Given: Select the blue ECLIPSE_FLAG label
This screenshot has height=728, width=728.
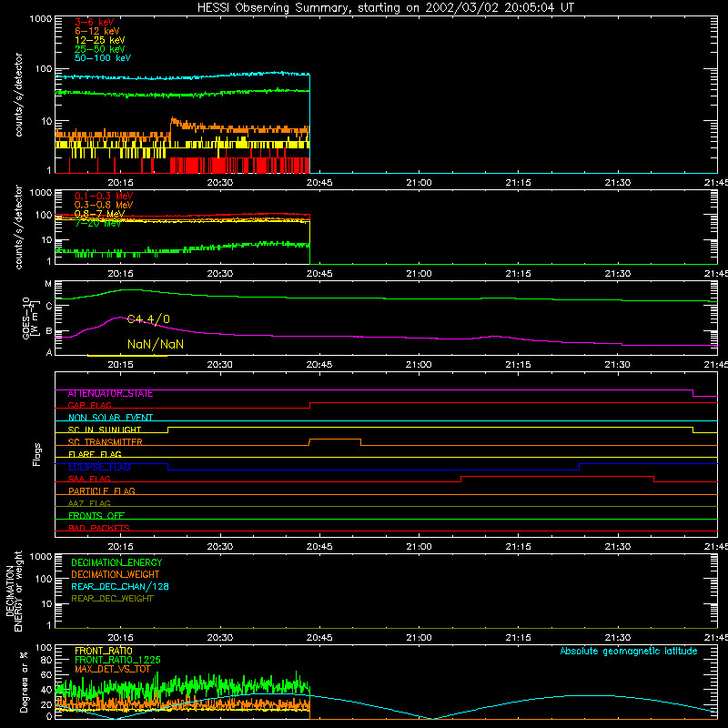Looking at the screenshot, I should (x=99, y=467).
